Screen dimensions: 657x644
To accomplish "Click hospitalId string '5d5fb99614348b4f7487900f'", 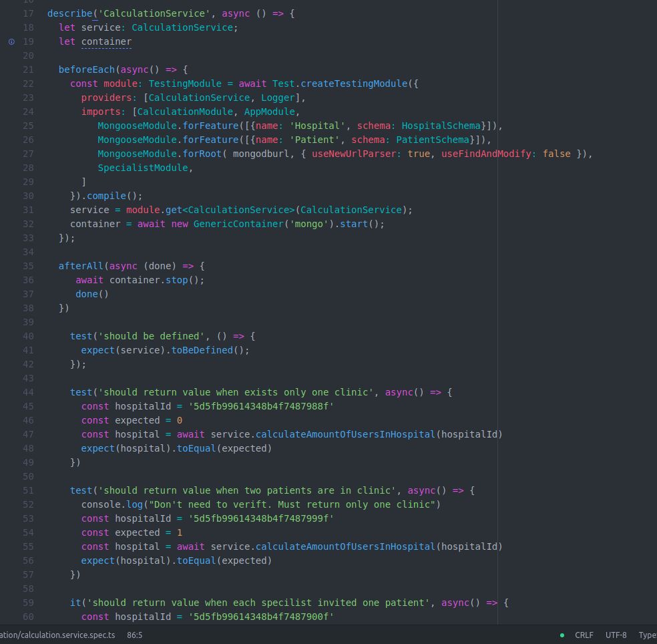I will 261,617.
